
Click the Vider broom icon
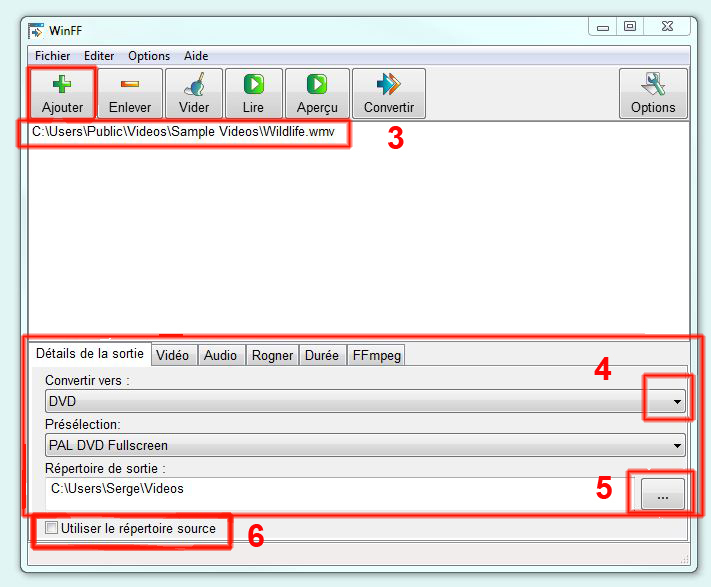click(194, 85)
